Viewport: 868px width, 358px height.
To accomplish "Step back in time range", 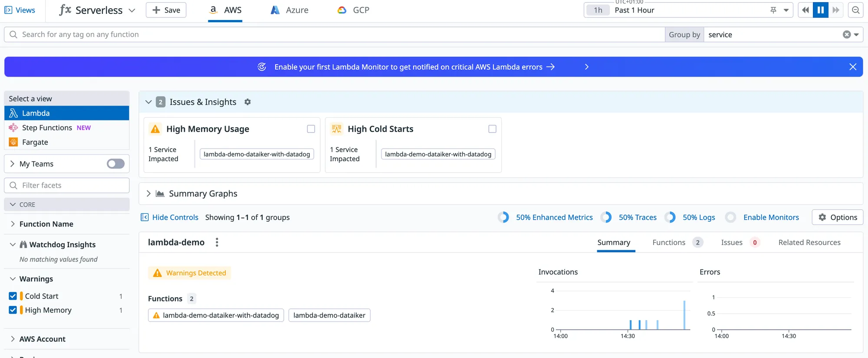I will tap(806, 10).
